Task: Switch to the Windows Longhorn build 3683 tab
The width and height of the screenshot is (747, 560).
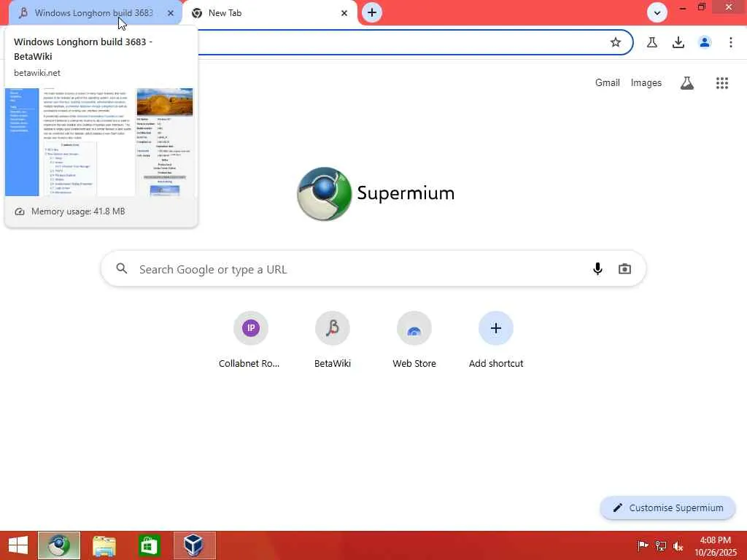Action: 96,13
